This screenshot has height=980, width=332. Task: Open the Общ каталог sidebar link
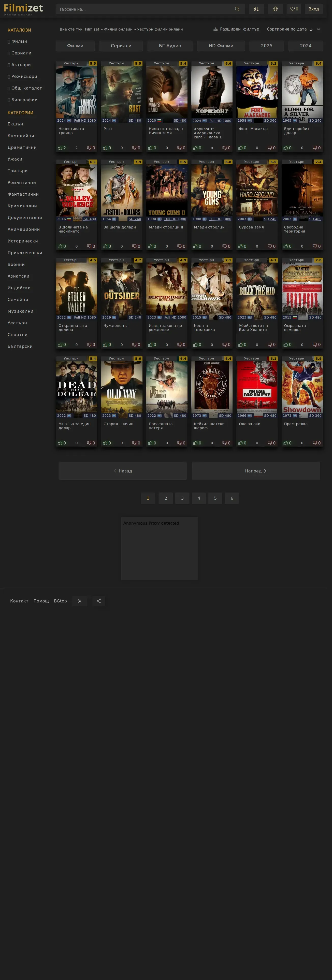[25, 88]
